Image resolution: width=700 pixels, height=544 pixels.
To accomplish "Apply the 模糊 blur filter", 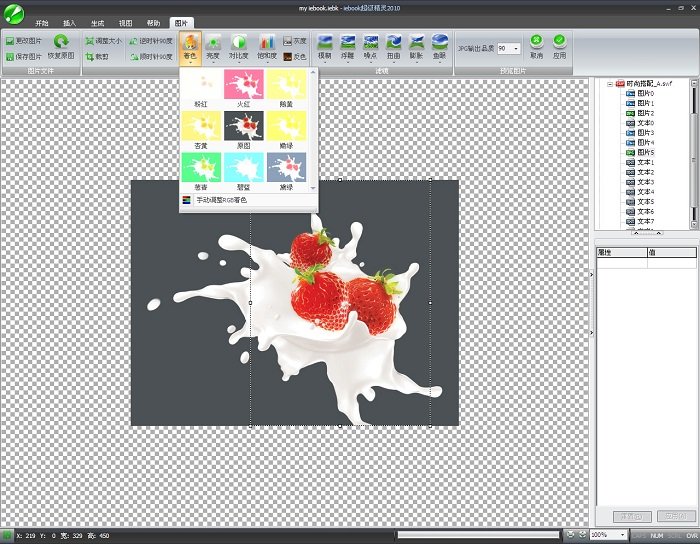I will point(325,47).
